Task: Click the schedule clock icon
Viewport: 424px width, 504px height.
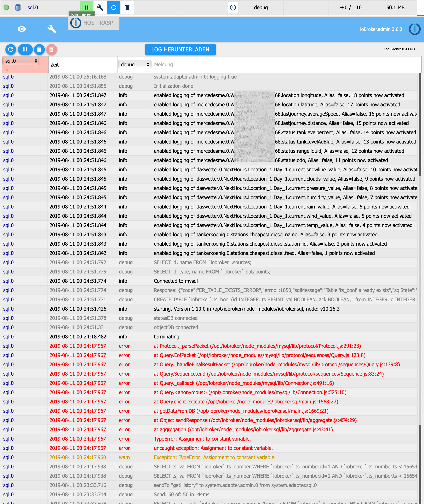Action: (233, 8)
